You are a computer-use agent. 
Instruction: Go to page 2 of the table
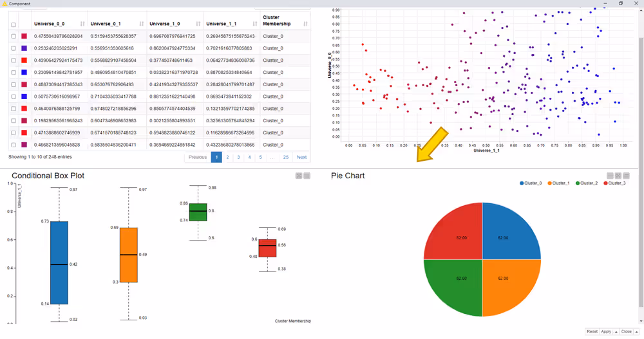227,157
